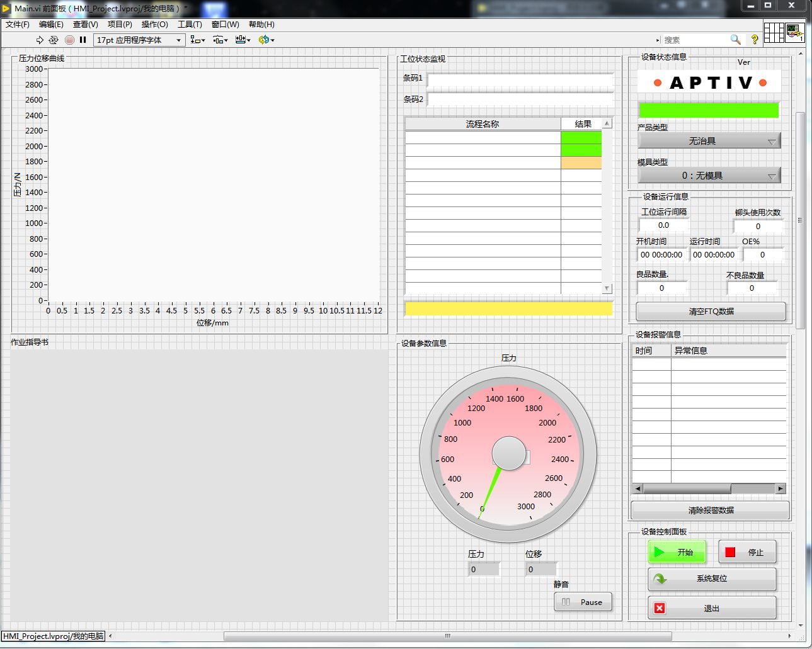Click the 清除报警数据 button
The height and width of the screenshot is (649, 812).
(711, 510)
